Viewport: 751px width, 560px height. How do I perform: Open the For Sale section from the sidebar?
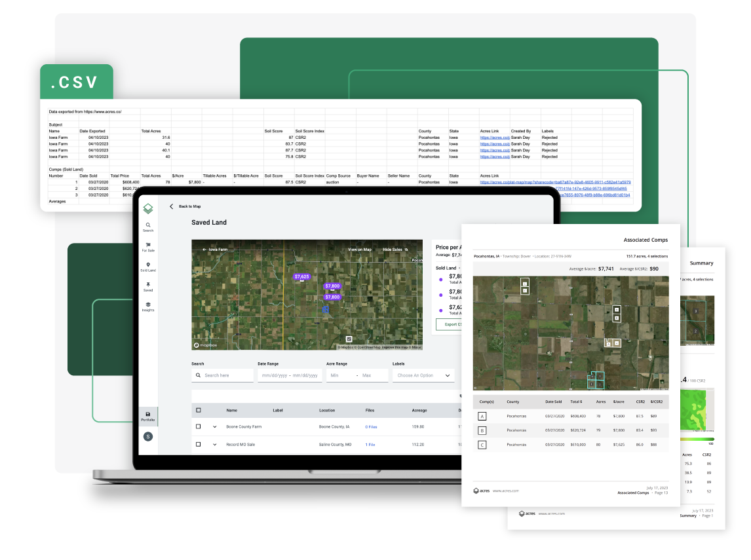point(149,245)
